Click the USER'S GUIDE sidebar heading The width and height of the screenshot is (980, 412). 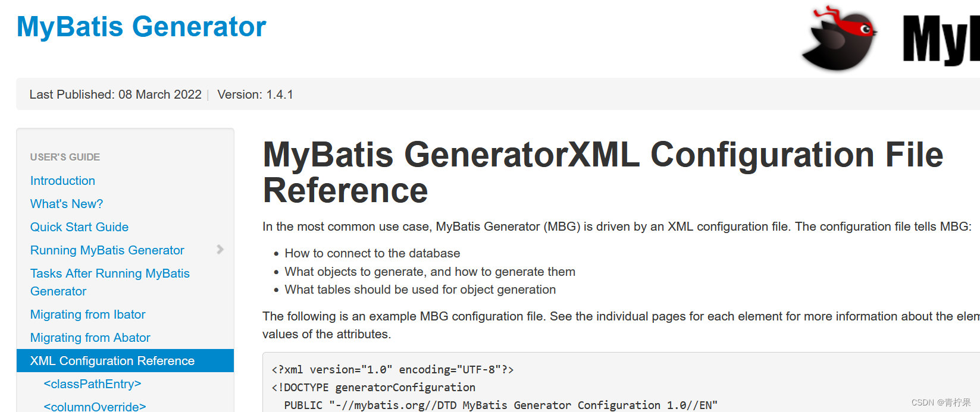coord(65,156)
